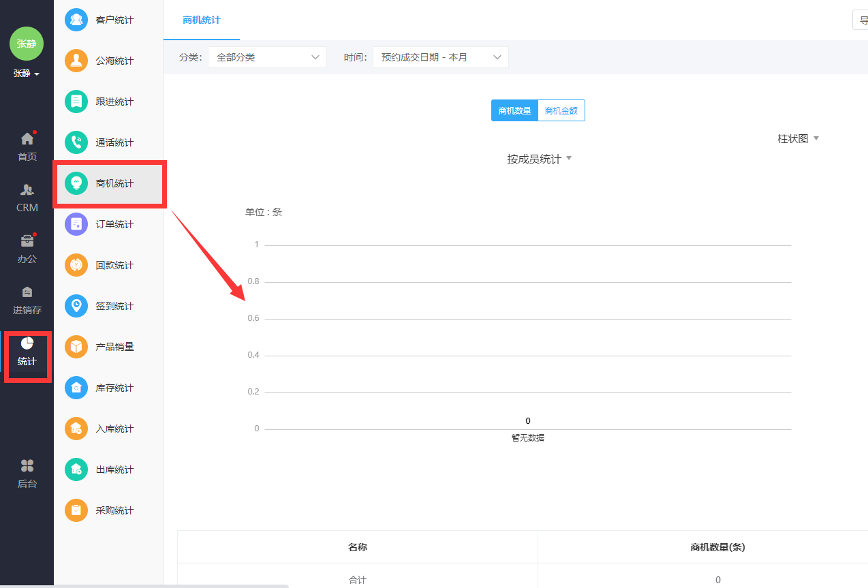Go to 首页 home icon
868x588 pixels.
pos(27,139)
